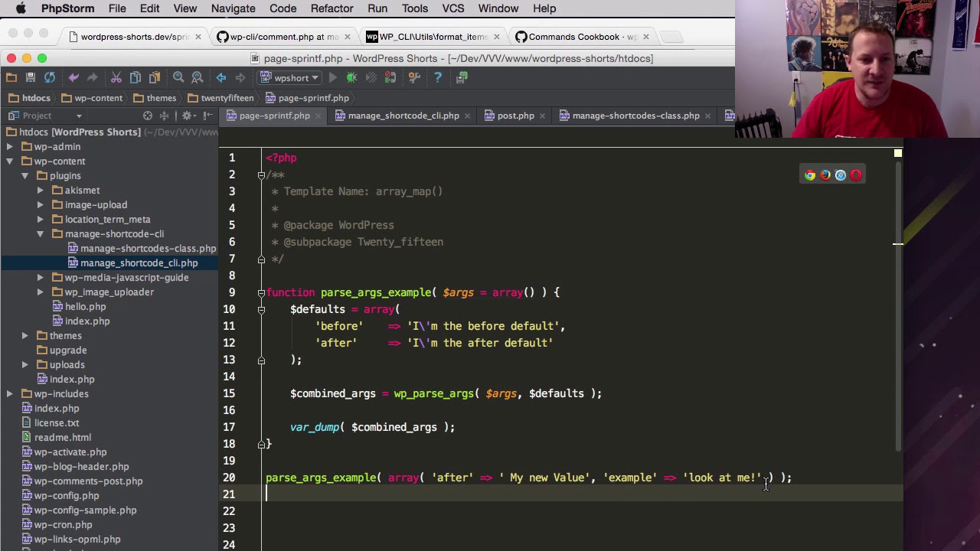Expand the image-upload folder
Viewport: 980px width, 551px height.
pos(40,205)
